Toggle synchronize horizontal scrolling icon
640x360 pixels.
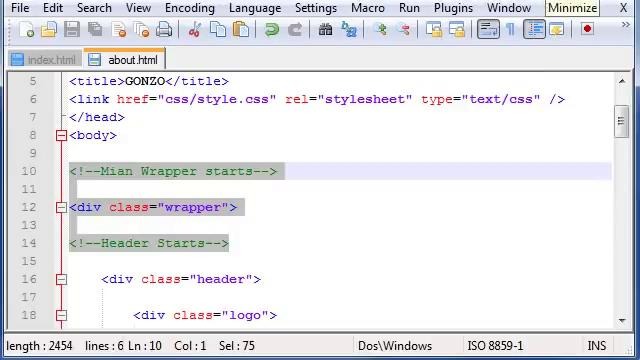(457, 29)
